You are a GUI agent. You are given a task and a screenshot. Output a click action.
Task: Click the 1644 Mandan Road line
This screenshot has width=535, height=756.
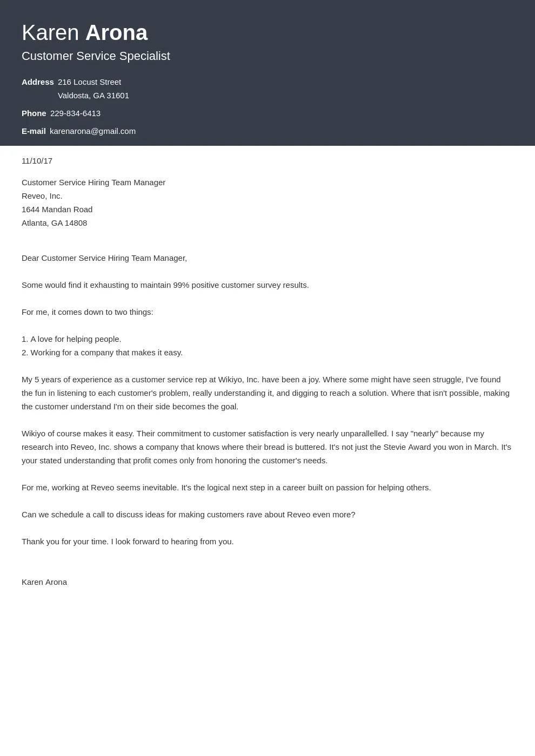(x=57, y=210)
